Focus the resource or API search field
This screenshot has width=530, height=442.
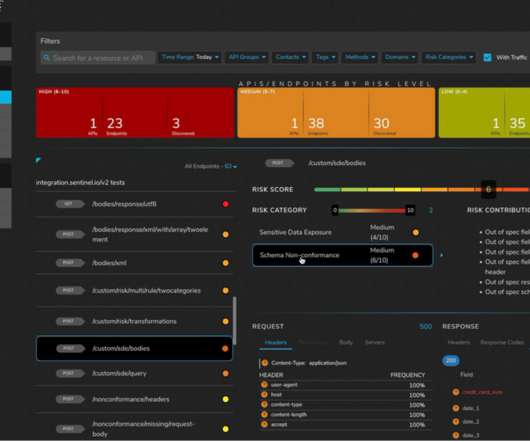click(98, 58)
